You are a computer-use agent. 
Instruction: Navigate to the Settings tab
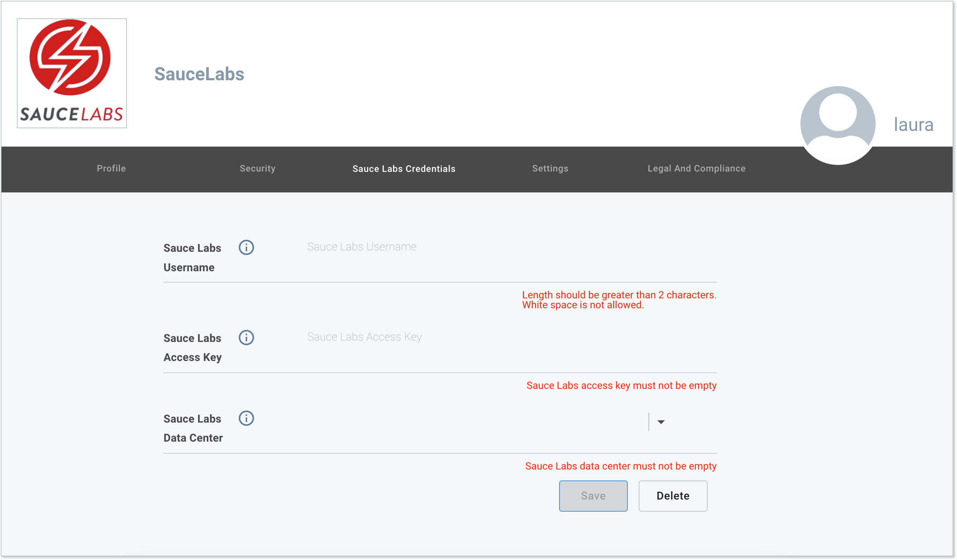(x=550, y=168)
